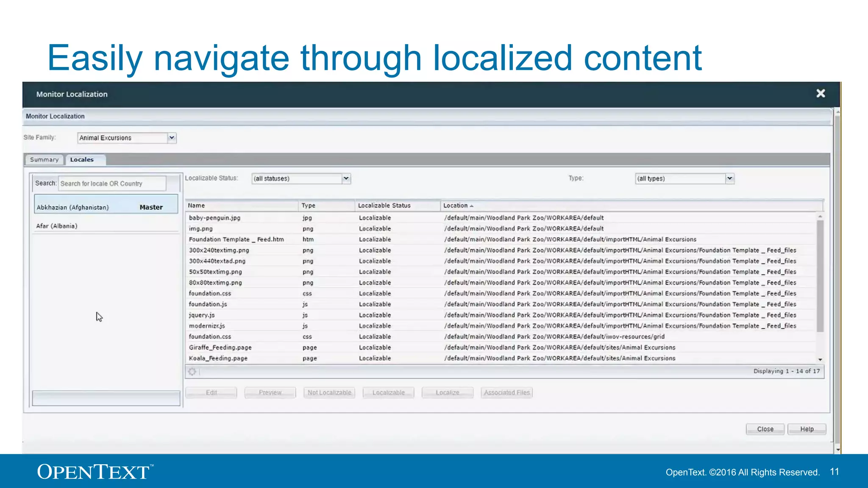Expand the Localizable Status filter dropdown
The image size is (868, 488).
coord(346,178)
